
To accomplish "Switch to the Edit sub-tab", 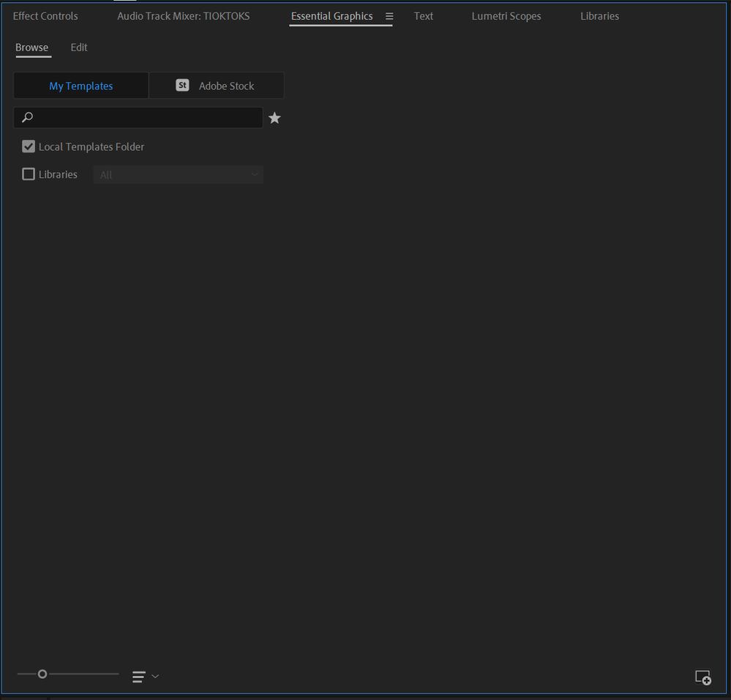I will pyautogui.click(x=79, y=48).
